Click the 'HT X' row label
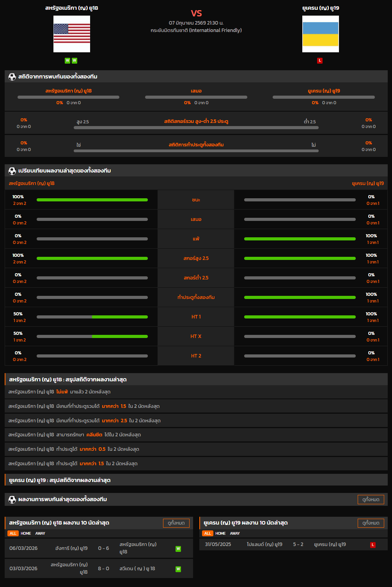This screenshot has width=392, height=587. coord(196,336)
